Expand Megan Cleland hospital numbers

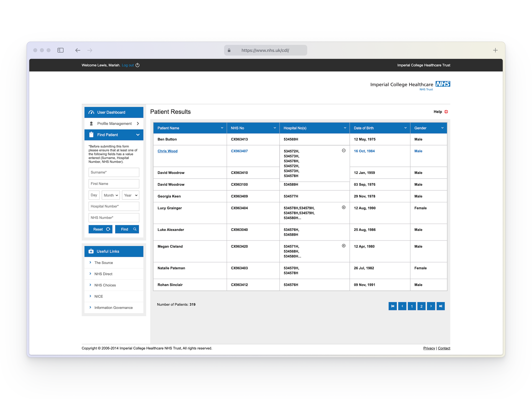point(344,246)
